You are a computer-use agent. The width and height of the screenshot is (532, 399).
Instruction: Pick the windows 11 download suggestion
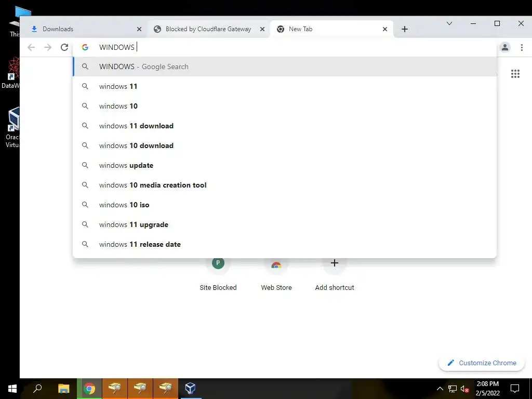[285, 126]
